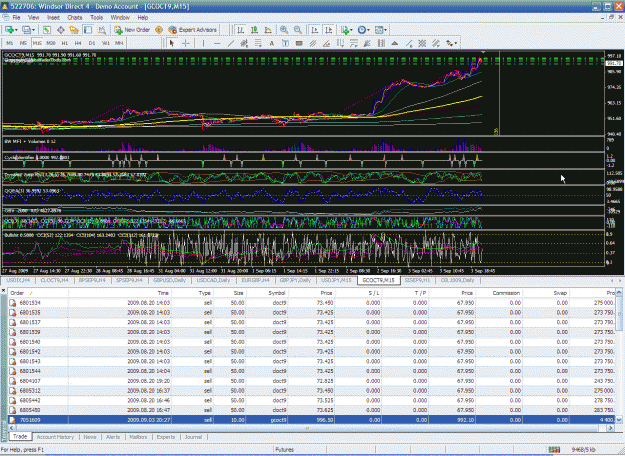Close the Terminal panel with X
This screenshot has height=456, width=625.
tap(3, 291)
